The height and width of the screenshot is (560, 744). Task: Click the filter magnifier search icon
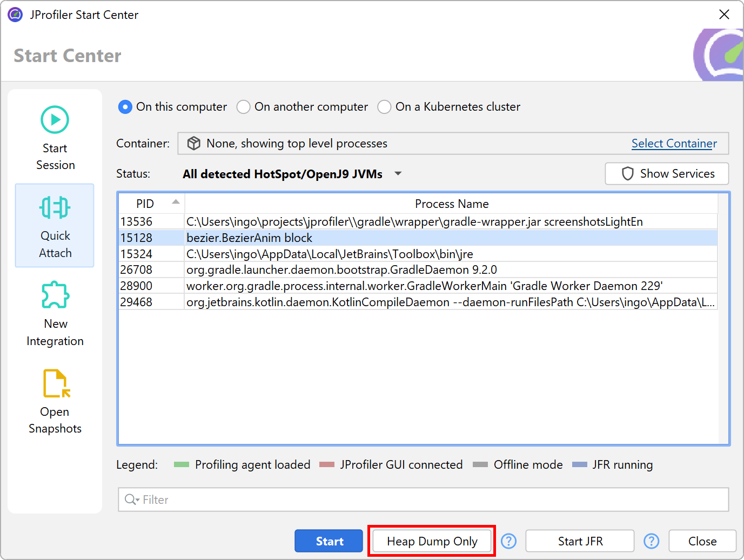point(131,500)
